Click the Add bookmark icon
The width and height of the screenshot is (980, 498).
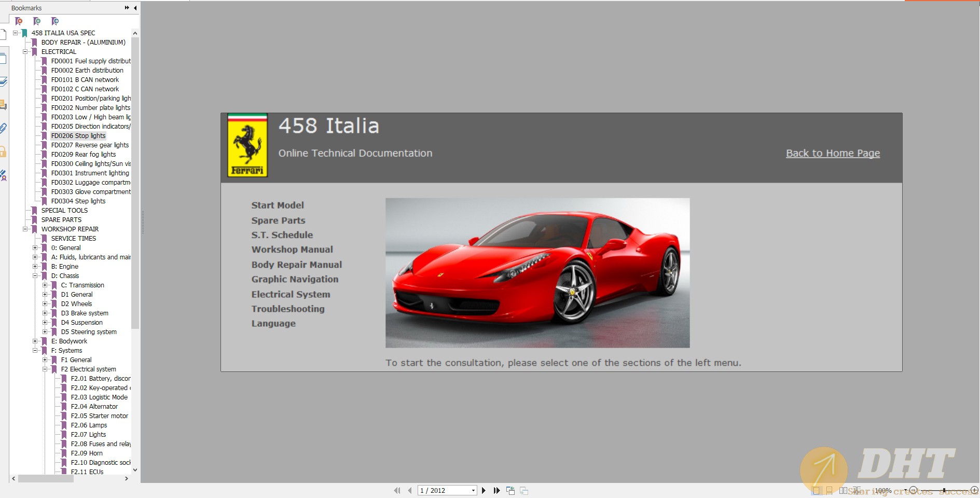tap(37, 21)
